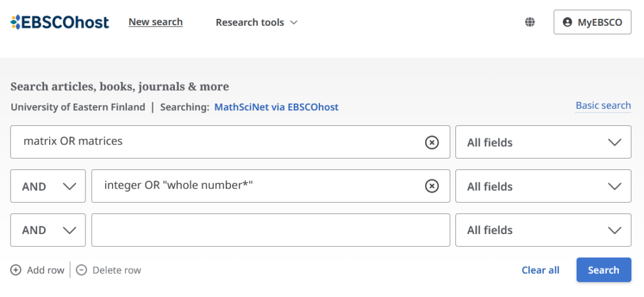Add a new search row
Screen dimensions: 644x297
click(37, 270)
